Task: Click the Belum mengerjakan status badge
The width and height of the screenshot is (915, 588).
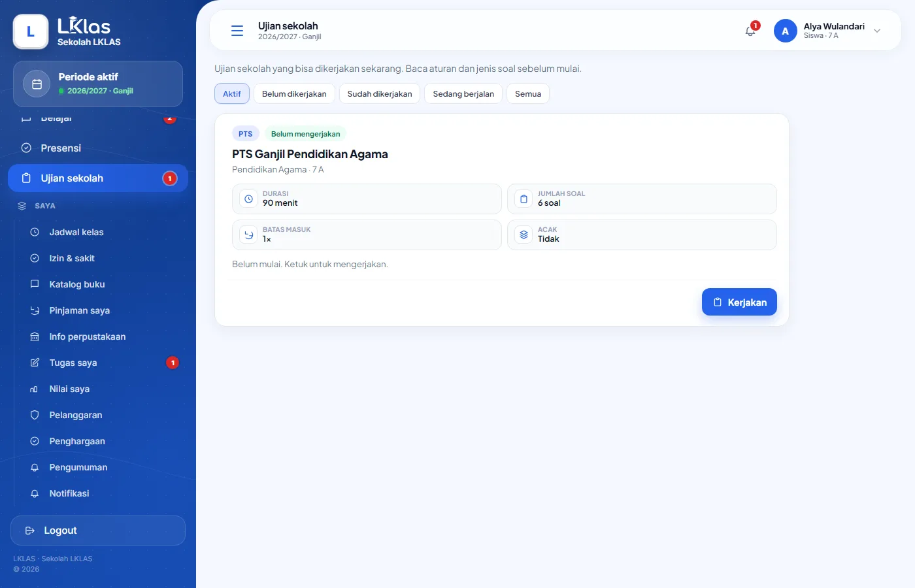Action: click(x=305, y=134)
